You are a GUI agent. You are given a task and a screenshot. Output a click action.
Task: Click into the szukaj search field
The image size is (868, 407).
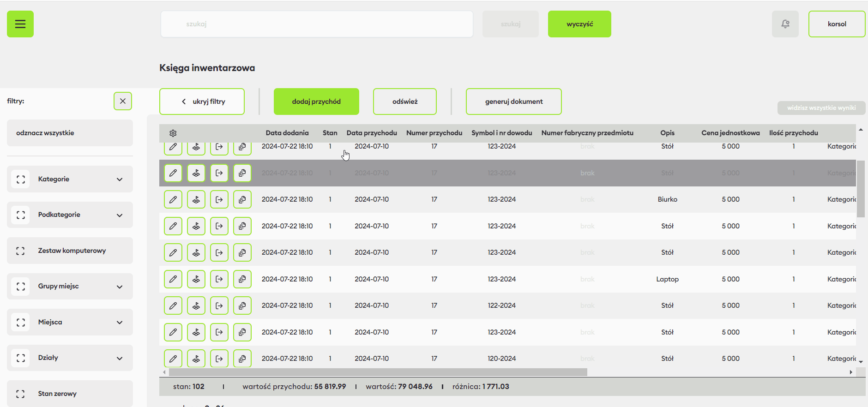(317, 24)
